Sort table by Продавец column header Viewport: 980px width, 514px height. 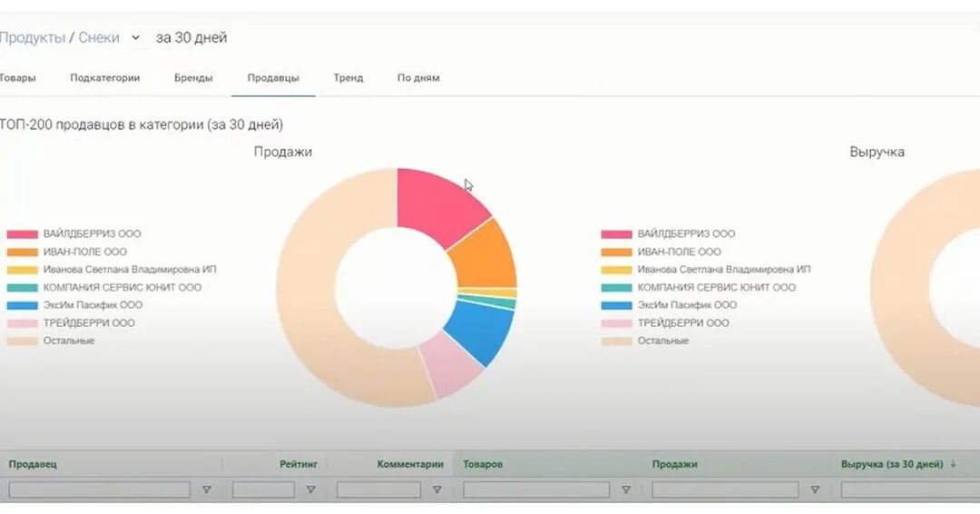pyautogui.click(x=33, y=465)
